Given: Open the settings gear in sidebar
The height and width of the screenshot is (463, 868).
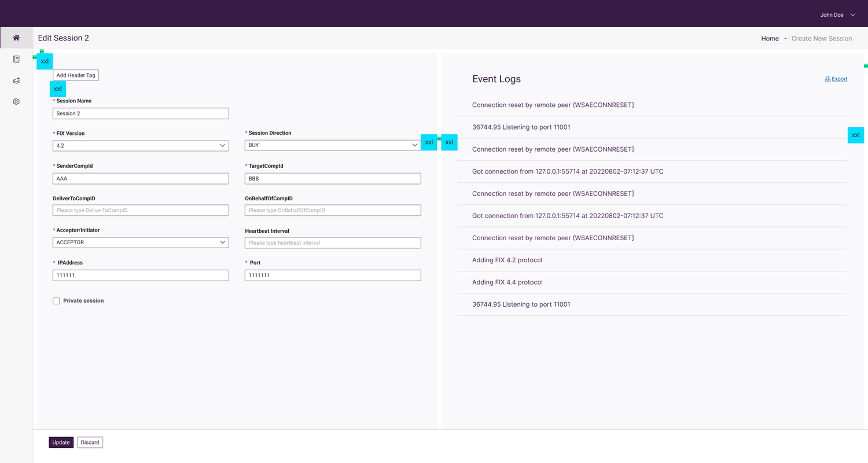Looking at the screenshot, I should (x=16, y=102).
